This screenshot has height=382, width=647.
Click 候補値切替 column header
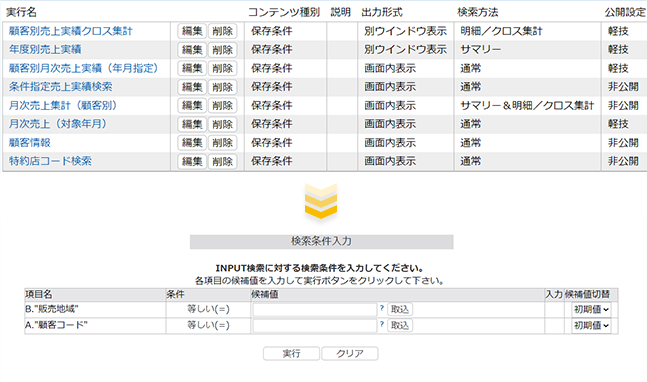point(587,295)
